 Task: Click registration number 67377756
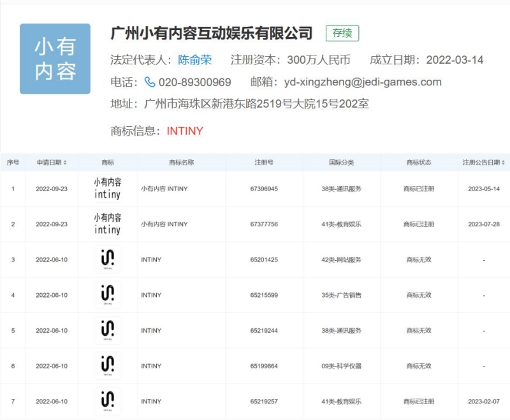[264, 224]
